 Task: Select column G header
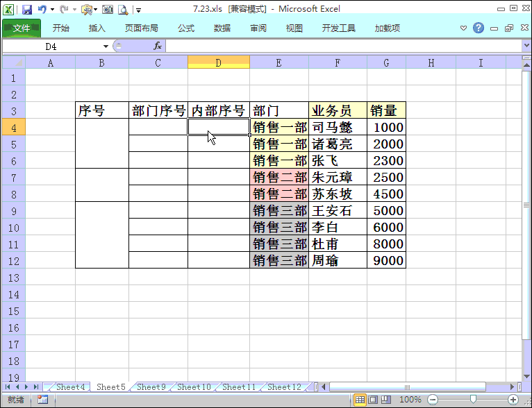(x=386, y=62)
